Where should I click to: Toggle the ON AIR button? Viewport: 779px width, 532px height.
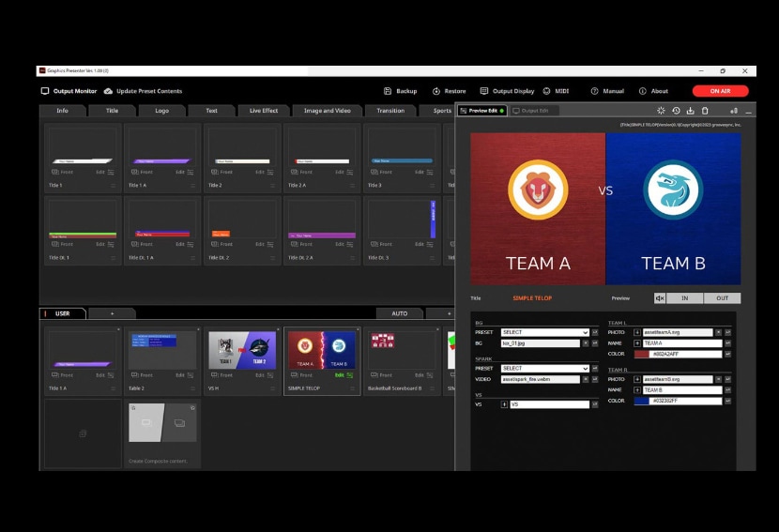tap(720, 91)
